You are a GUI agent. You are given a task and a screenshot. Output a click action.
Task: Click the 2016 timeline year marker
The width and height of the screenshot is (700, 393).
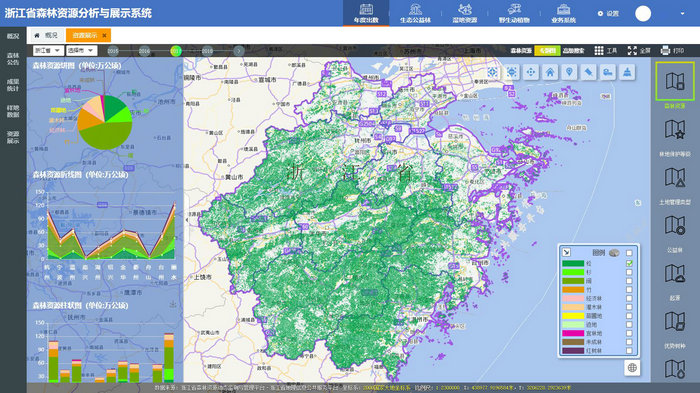pos(144,51)
